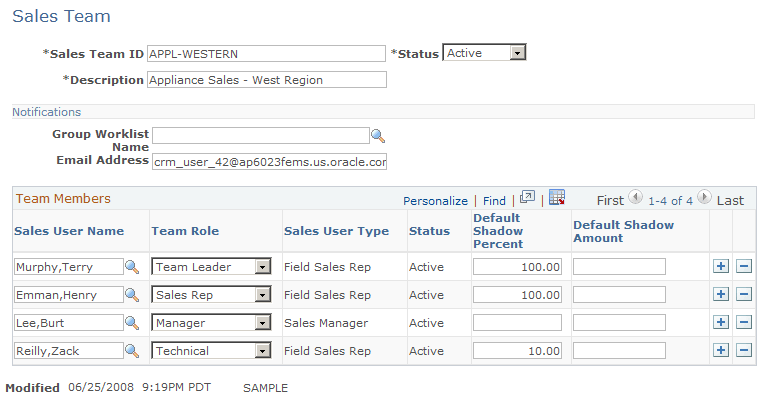The image size is (770, 396).
Task: Click the Murphy,Terry name input
Action: click(69, 267)
